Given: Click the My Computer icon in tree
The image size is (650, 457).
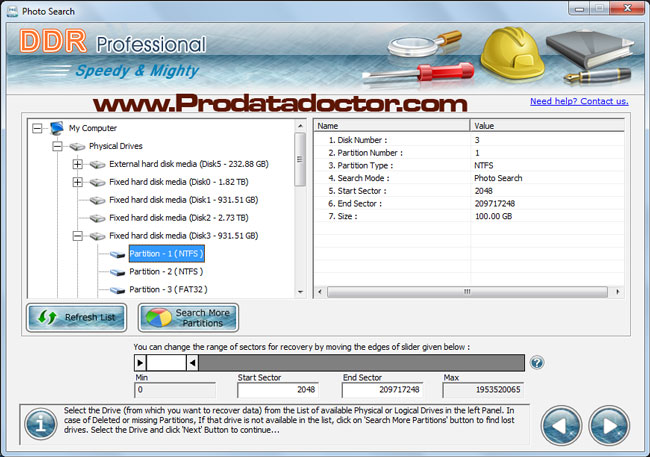Looking at the screenshot, I should pos(56,128).
